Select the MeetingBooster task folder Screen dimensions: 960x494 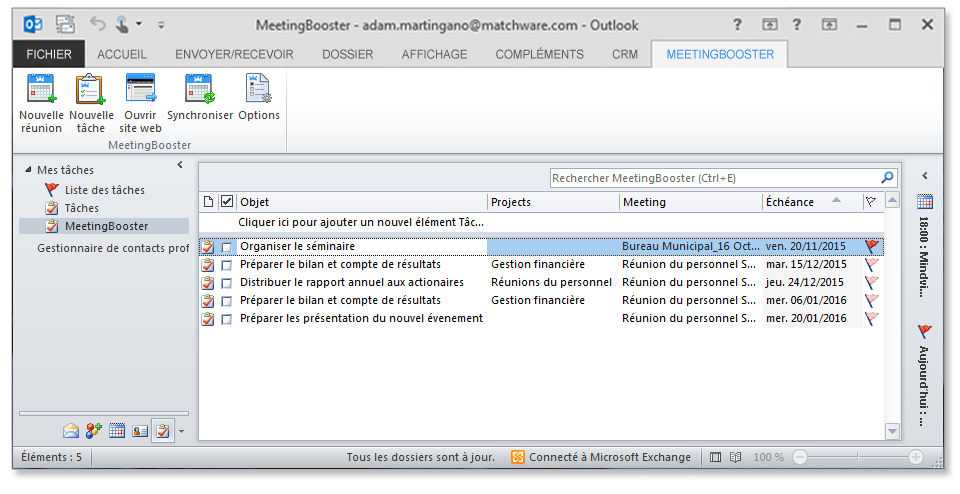click(x=104, y=226)
